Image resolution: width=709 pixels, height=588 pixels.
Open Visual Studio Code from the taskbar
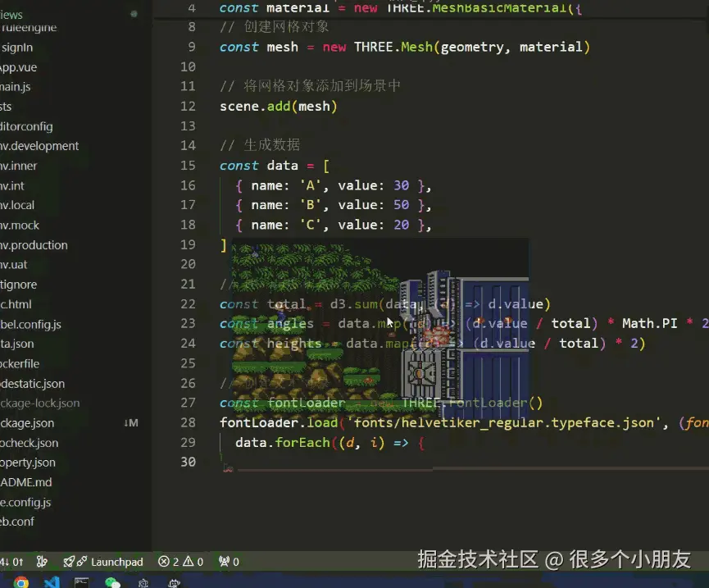tap(52, 582)
